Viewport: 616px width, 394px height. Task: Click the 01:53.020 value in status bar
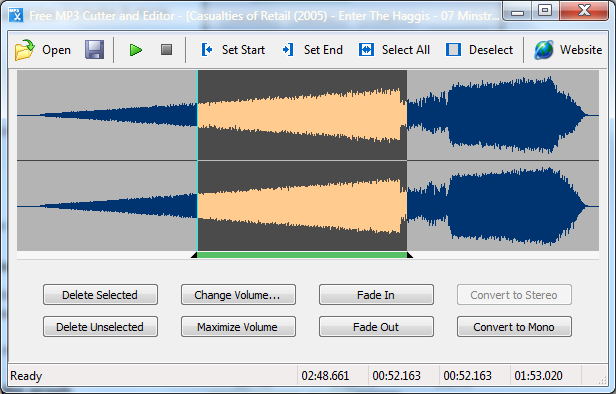(x=538, y=376)
